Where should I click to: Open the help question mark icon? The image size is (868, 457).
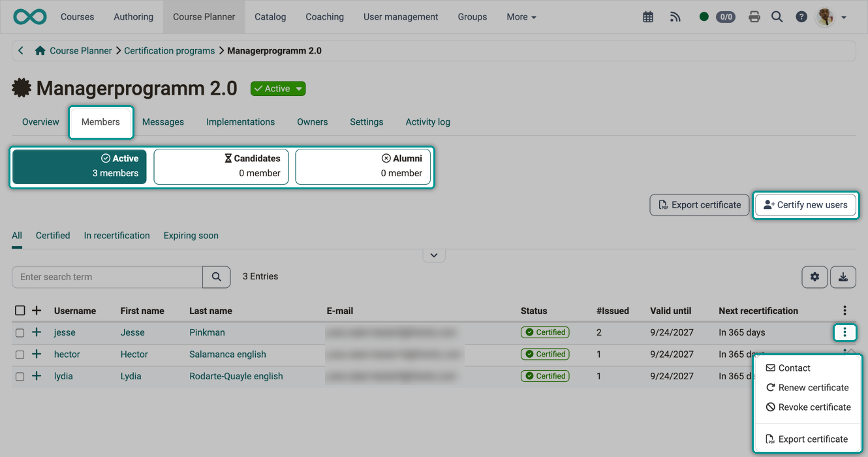click(x=801, y=17)
